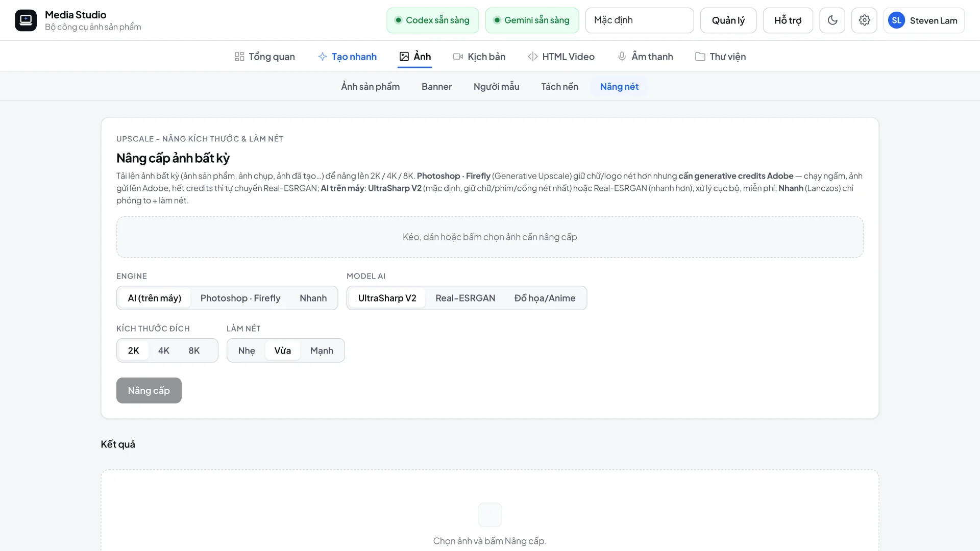
Task: Select the Nâng nét sub-tab
Action: click(620, 87)
